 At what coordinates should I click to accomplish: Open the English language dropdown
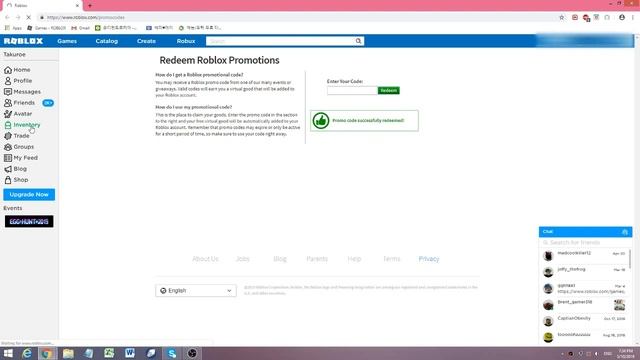[196, 291]
